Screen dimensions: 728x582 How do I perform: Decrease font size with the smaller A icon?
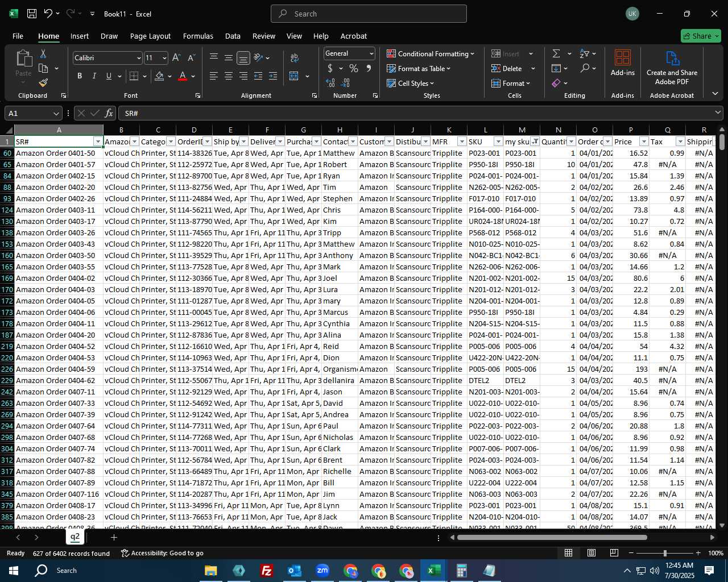(191, 58)
